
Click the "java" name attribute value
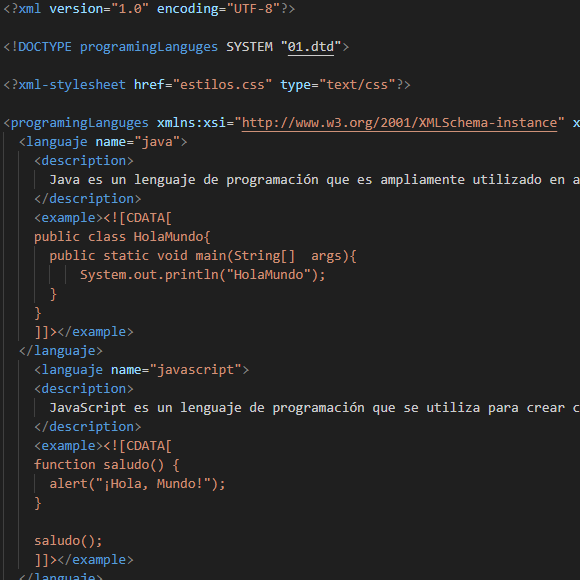tap(157, 142)
